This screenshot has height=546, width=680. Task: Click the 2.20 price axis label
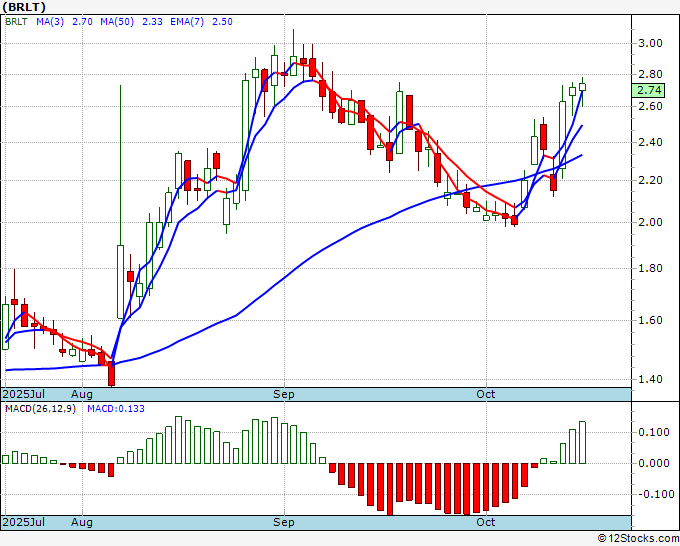(x=650, y=180)
